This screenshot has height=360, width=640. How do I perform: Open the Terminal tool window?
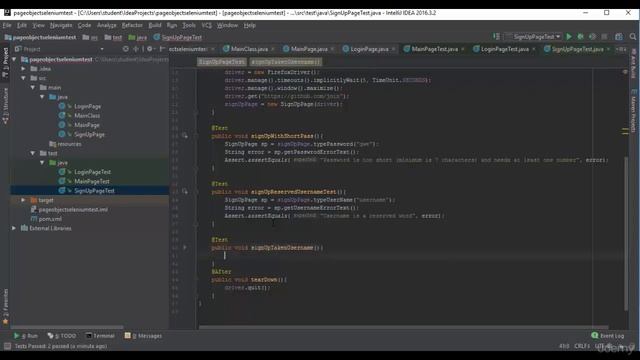(100, 336)
